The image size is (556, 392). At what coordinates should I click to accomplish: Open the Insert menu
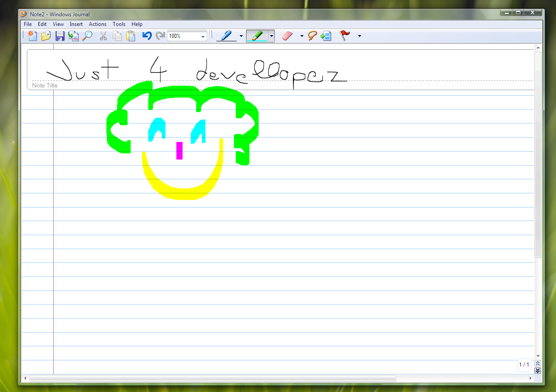(76, 24)
